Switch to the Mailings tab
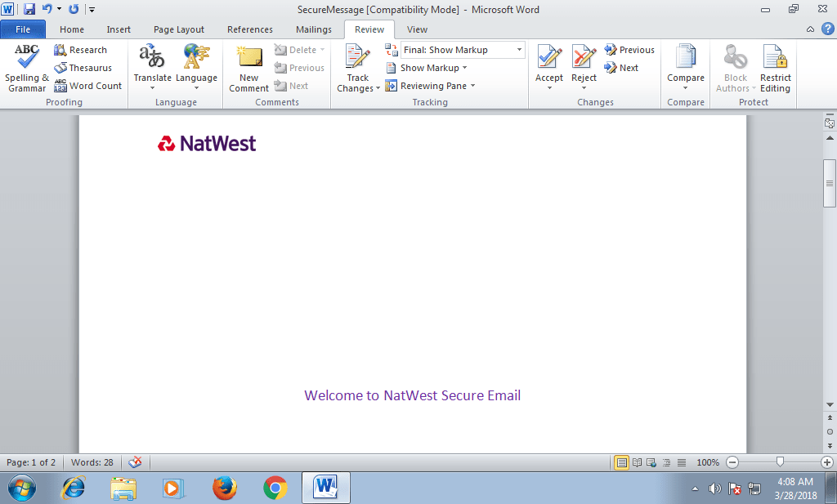The width and height of the screenshot is (837, 504). click(314, 29)
